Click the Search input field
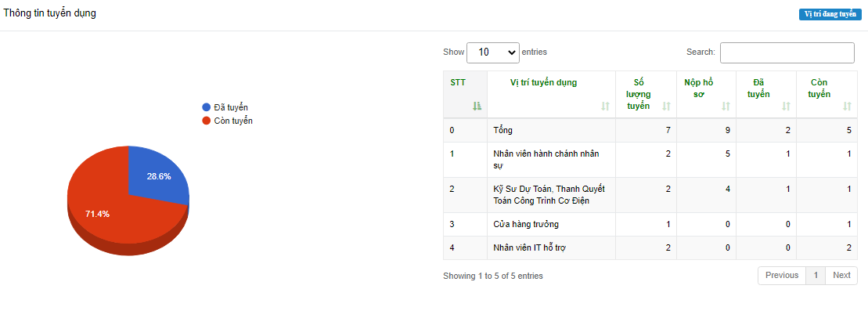The height and width of the screenshot is (336, 868). (787, 52)
